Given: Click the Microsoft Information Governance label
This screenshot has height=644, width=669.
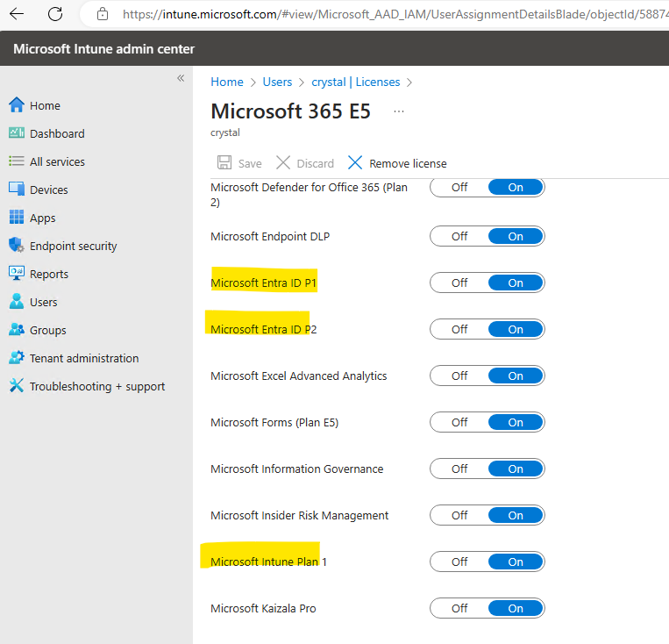Looking at the screenshot, I should tap(297, 469).
